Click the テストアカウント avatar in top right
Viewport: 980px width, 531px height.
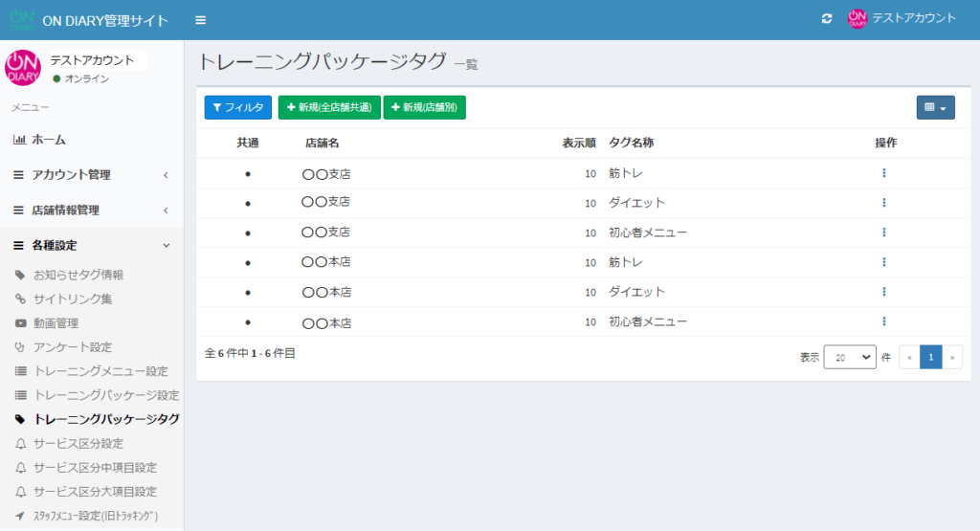[x=857, y=18]
